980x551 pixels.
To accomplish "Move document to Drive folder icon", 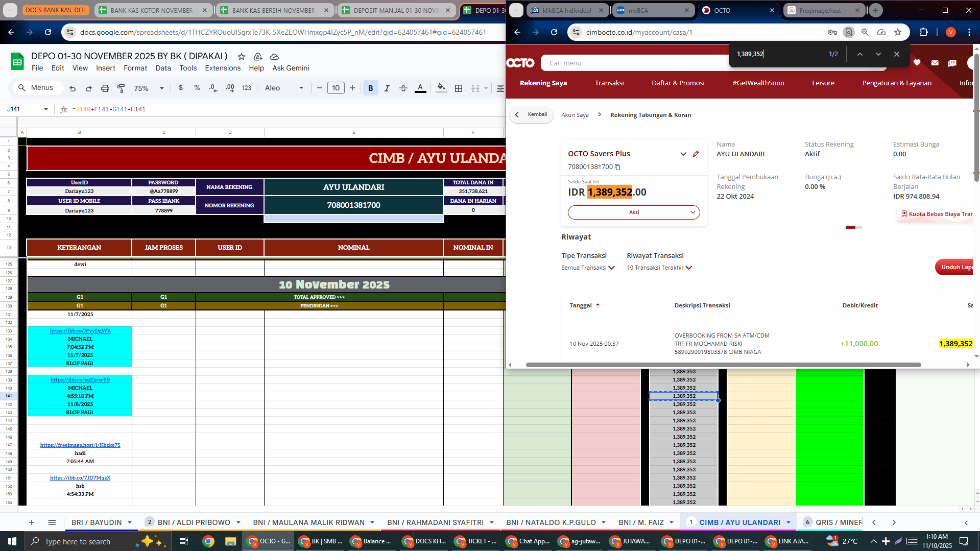I will tap(258, 57).
